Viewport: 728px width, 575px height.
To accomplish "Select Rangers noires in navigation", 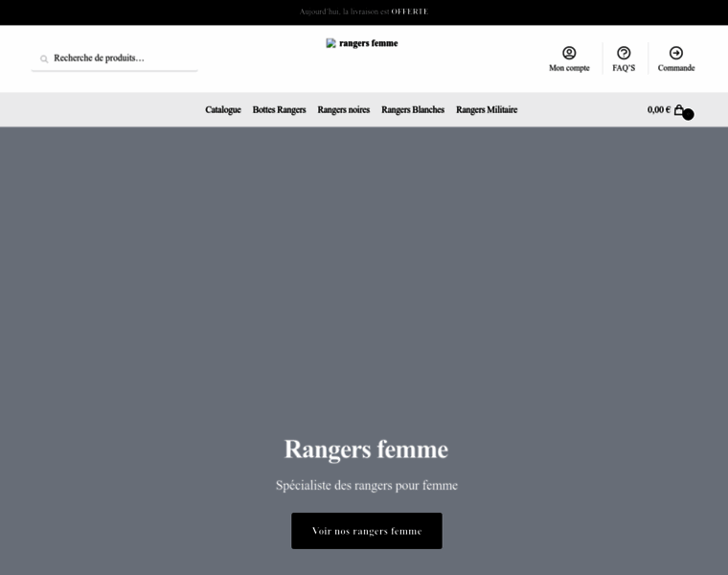I will tap(343, 110).
